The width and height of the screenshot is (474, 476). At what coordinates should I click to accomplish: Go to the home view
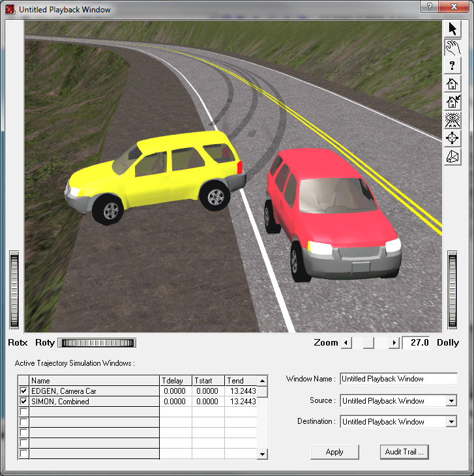tap(452, 84)
